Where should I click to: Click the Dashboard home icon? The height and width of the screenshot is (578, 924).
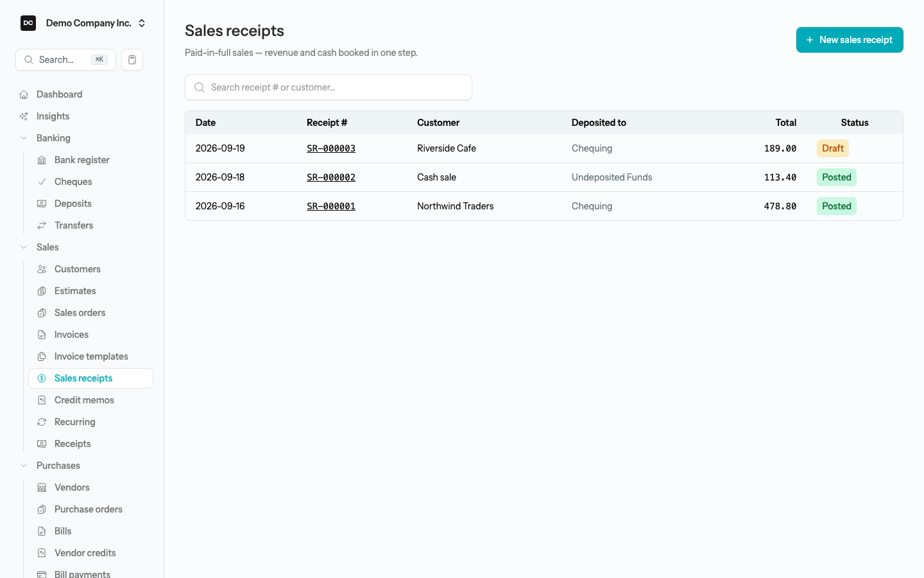coord(24,94)
